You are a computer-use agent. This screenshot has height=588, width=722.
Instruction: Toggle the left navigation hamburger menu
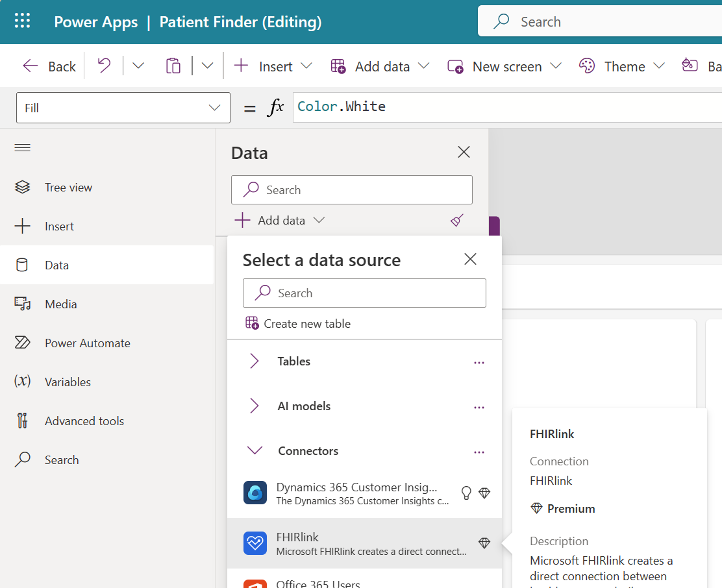click(22, 148)
